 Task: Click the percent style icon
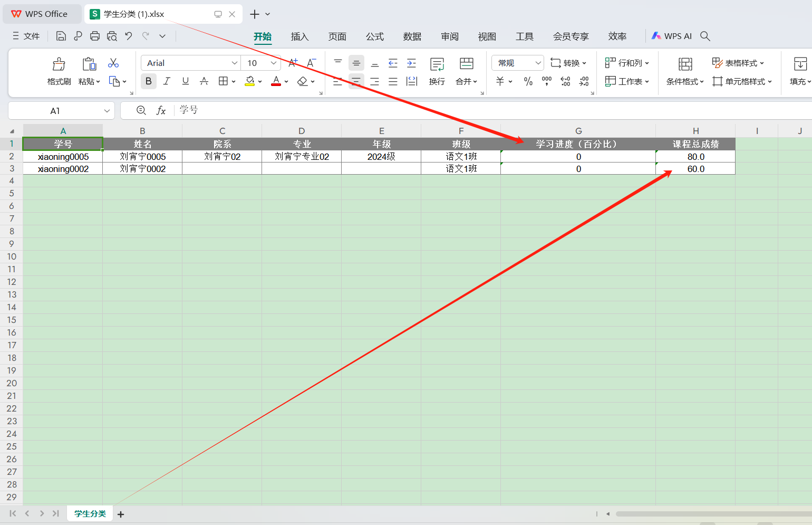pyautogui.click(x=528, y=81)
